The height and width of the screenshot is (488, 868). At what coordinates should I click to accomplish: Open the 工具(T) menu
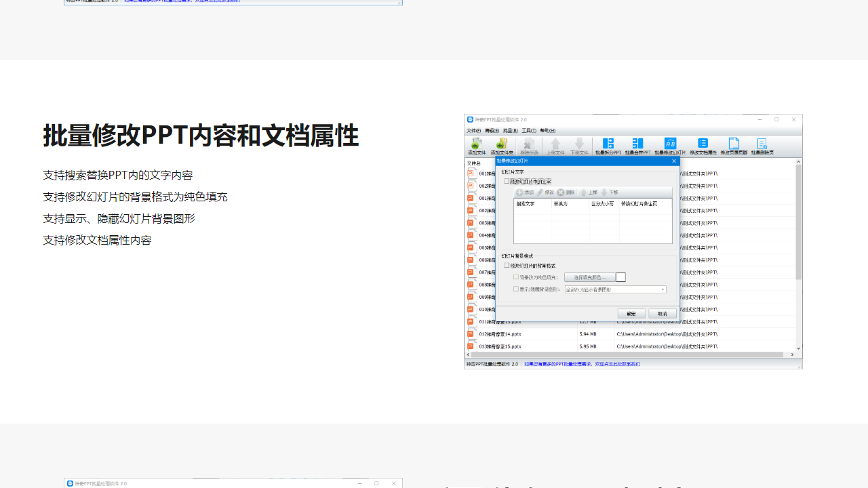pos(528,130)
